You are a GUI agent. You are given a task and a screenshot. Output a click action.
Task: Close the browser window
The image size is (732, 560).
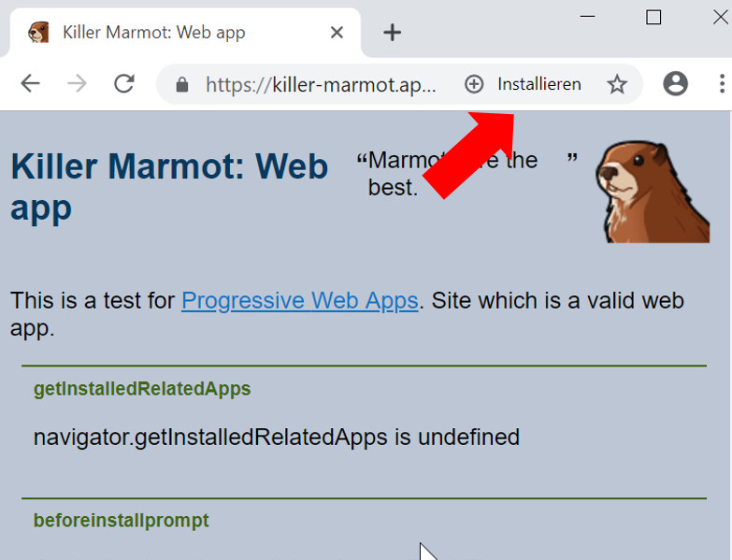tap(721, 17)
